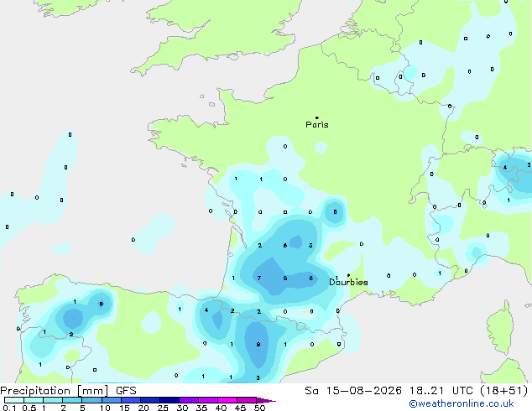
Task: Click the '0.5' legend label
Action: pyautogui.click(x=29, y=408)
